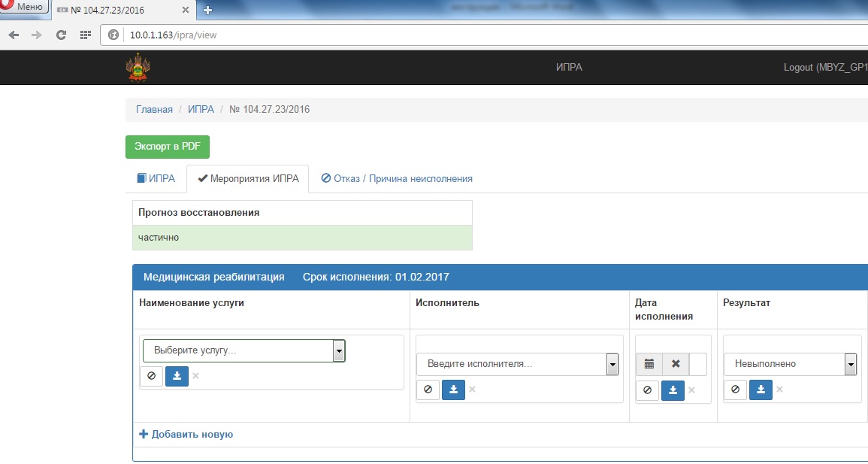This screenshot has height=464, width=868.
Task: Click the calendar icon in date field
Action: 649,364
